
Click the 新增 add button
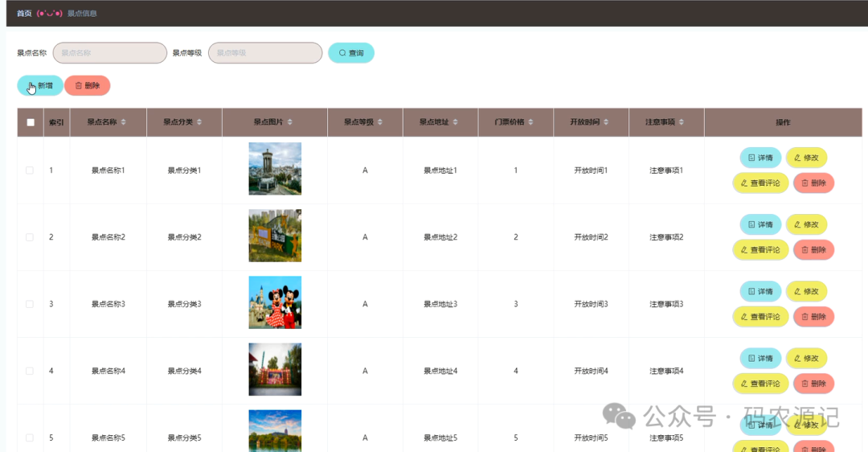pyautogui.click(x=40, y=85)
